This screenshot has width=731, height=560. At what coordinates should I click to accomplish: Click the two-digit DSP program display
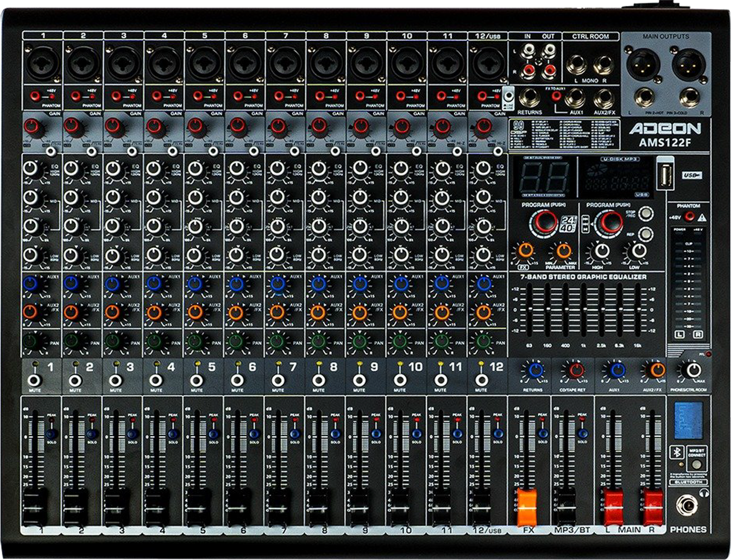(545, 177)
